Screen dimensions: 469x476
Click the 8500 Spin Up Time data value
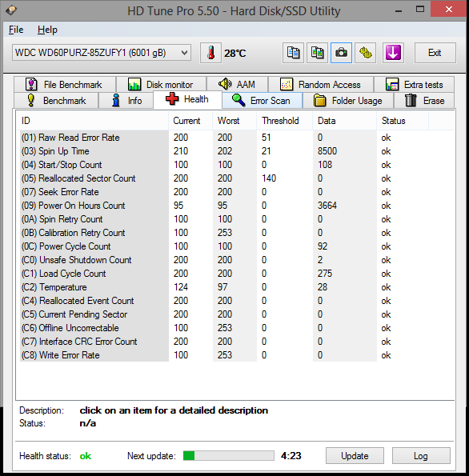(x=327, y=151)
